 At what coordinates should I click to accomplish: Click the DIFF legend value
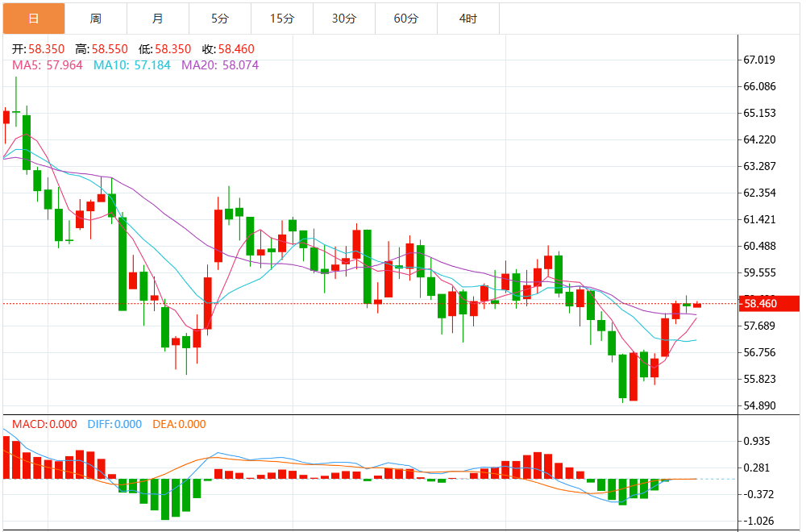112,424
